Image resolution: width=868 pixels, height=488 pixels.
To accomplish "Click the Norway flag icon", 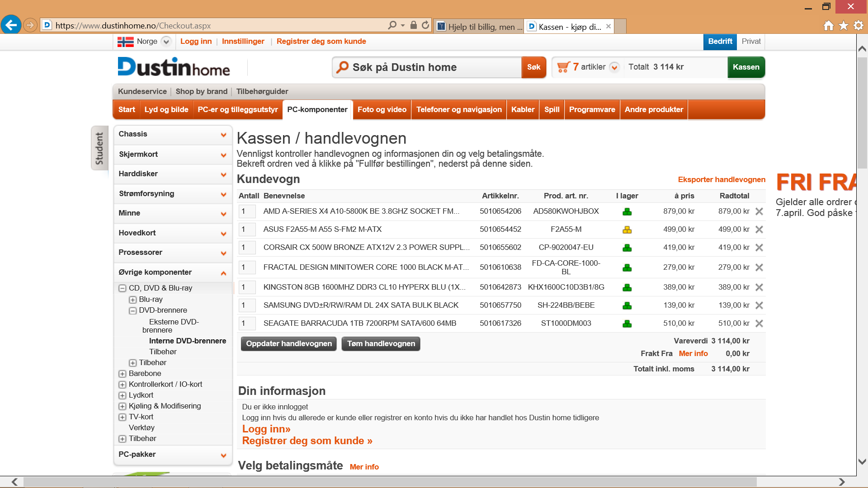I will 125,42.
